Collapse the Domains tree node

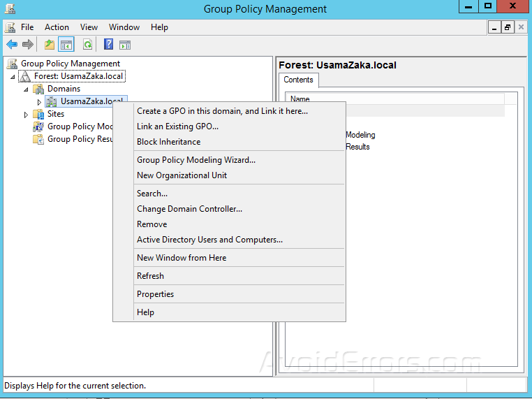click(26, 89)
